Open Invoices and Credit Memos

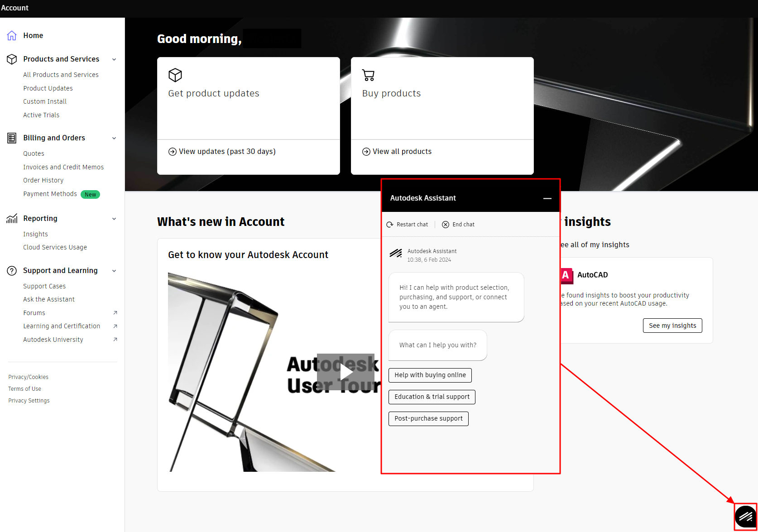point(63,167)
